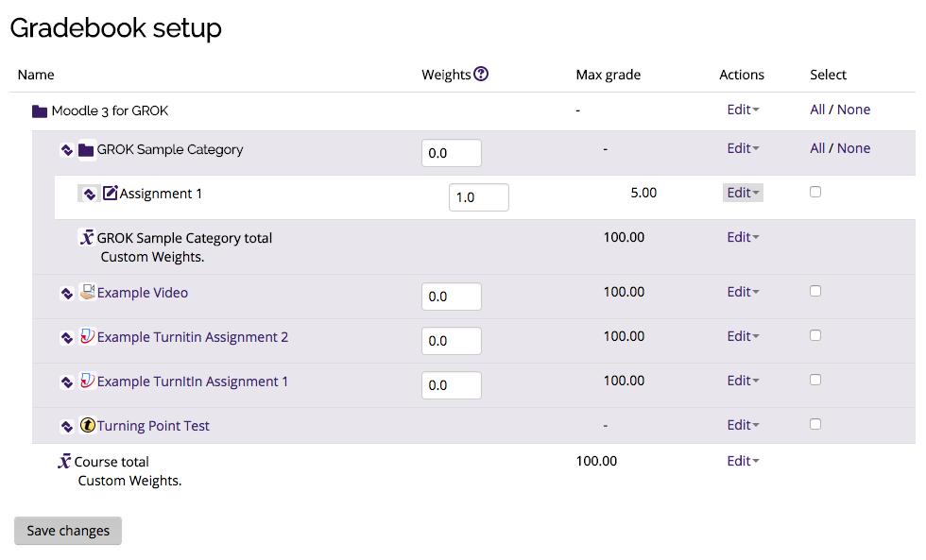Click the move icon beside Example Turnitin Assignment 2
Screen dimensions: 926x560
(x=67, y=337)
